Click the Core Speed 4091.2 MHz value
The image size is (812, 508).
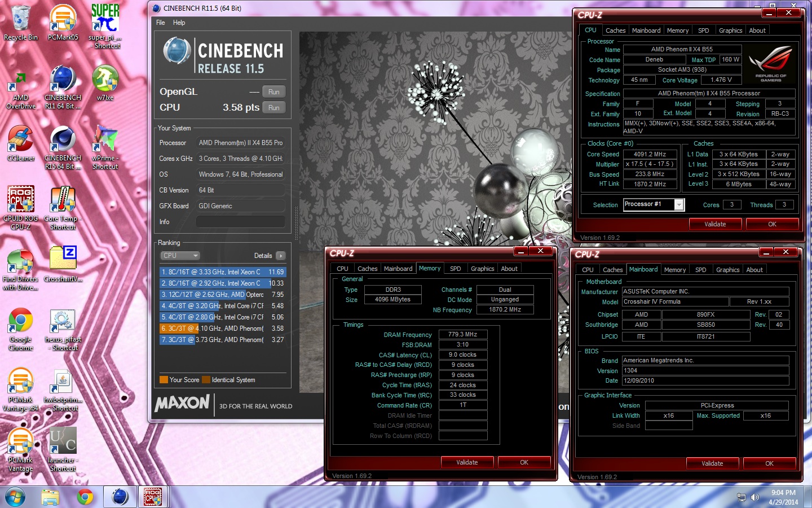click(x=650, y=154)
